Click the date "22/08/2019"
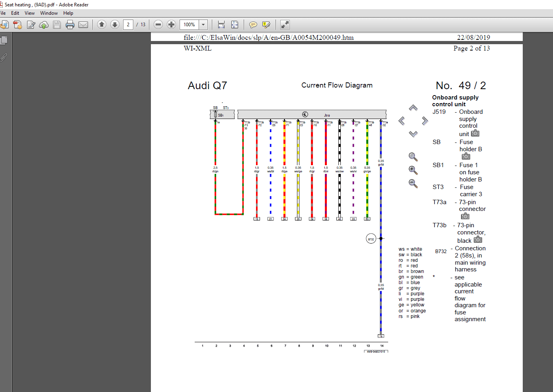This screenshot has height=392, width=553. click(x=473, y=37)
